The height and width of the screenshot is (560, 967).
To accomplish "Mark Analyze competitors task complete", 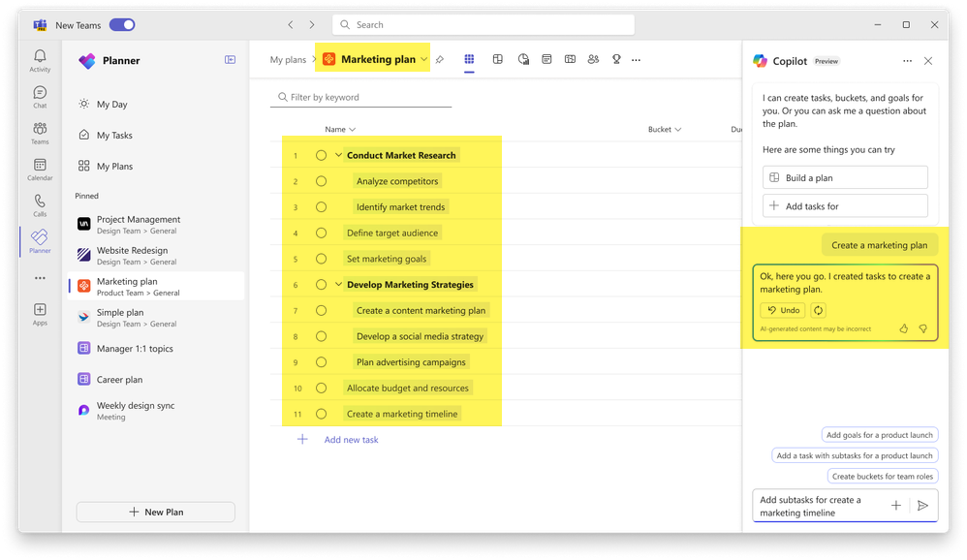I will tap(321, 181).
